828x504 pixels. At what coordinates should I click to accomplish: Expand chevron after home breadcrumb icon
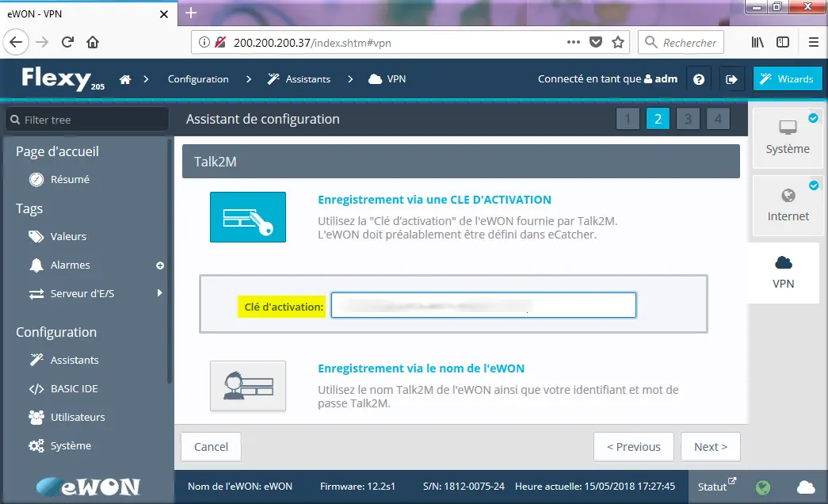coord(147,79)
